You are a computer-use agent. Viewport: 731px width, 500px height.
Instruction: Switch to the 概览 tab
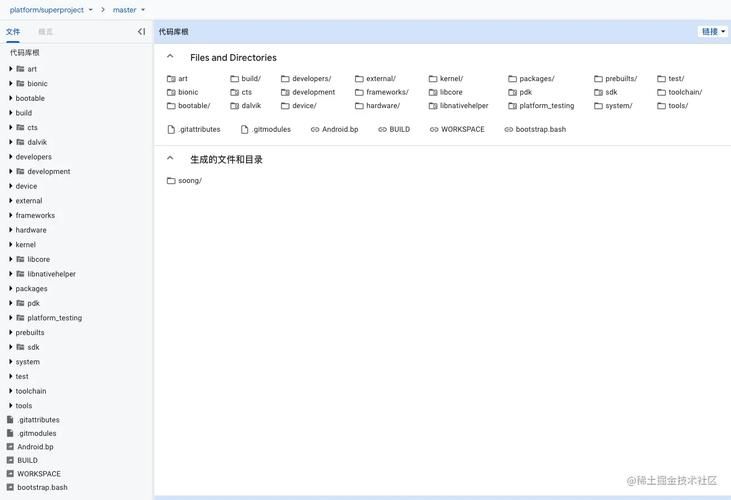46,32
